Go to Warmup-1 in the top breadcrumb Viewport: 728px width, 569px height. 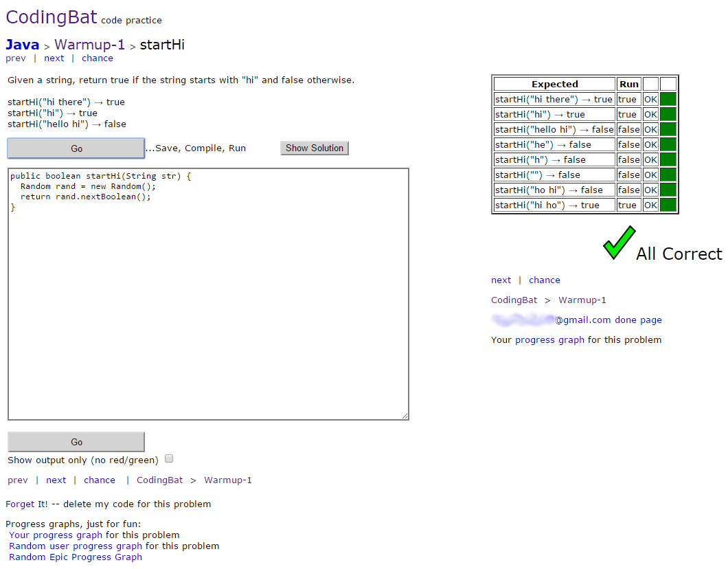(x=89, y=45)
